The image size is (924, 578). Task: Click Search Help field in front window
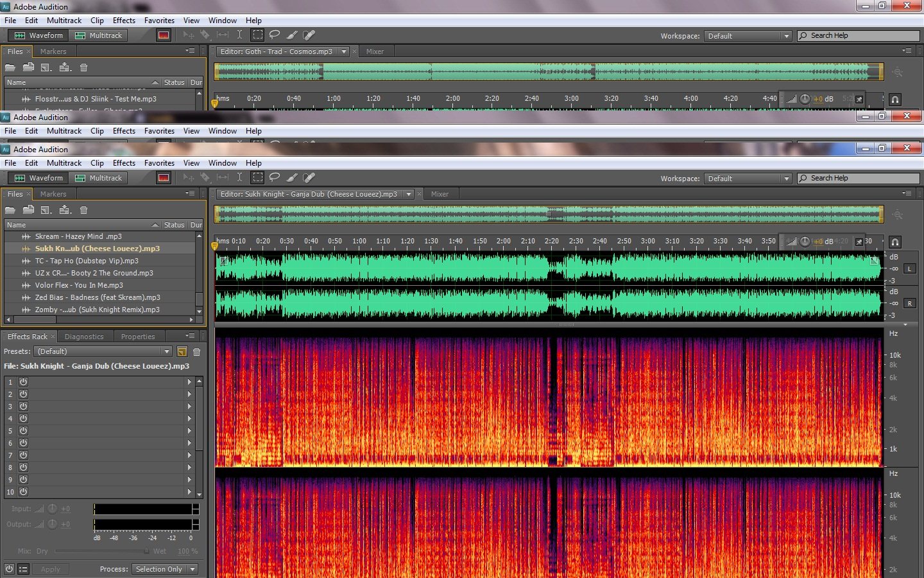[x=859, y=178]
